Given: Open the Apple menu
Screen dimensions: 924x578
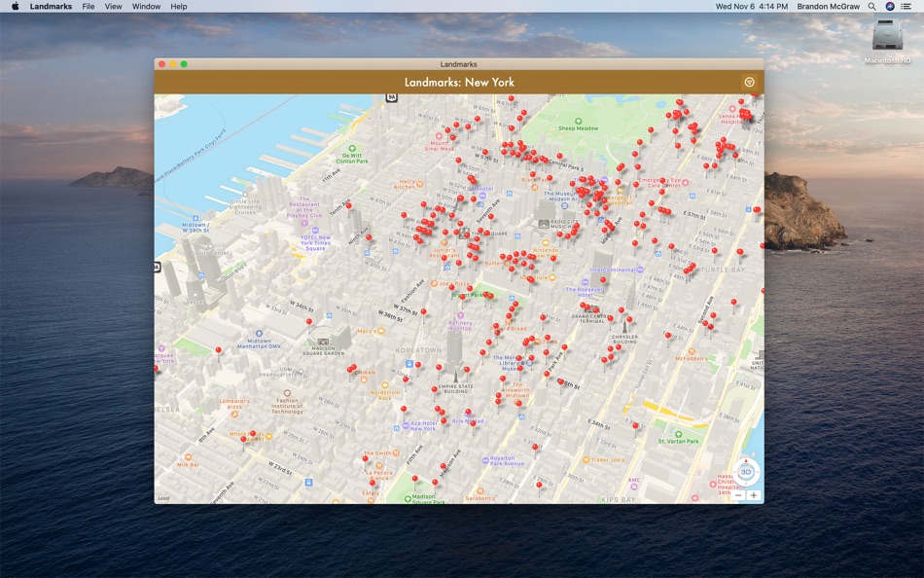Looking at the screenshot, I should (16, 7).
